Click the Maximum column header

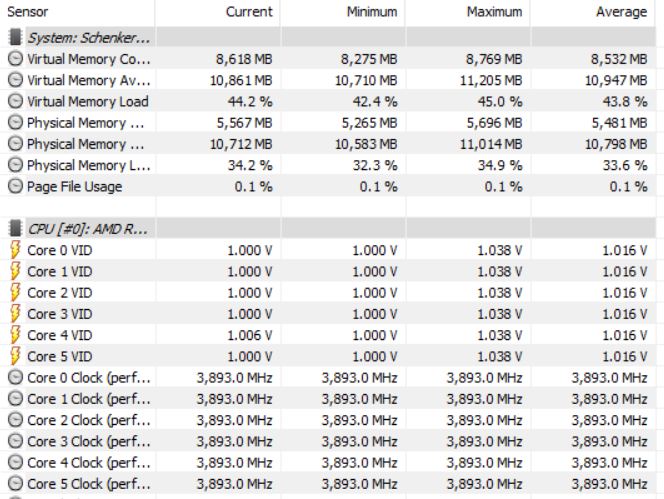click(x=494, y=11)
